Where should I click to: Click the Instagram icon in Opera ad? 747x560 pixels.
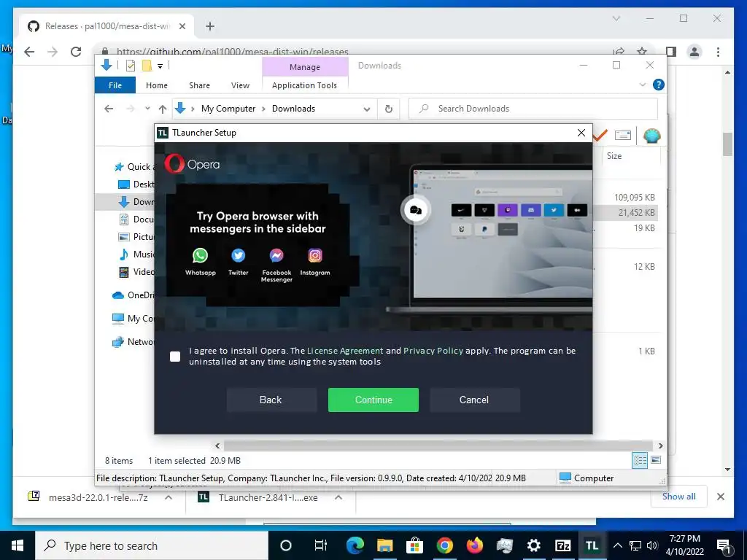tap(315, 256)
